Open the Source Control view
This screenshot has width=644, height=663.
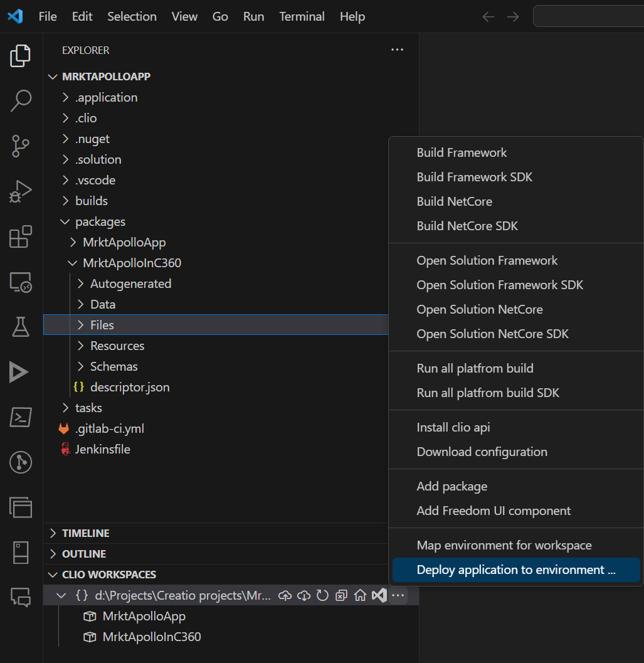pos(20,146)
